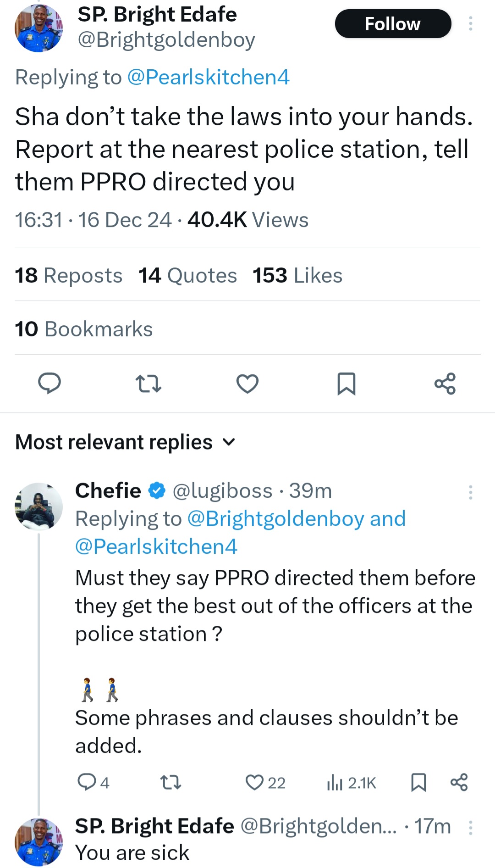Reply to the main tweet
This screenshot has height=868, width=495.
[x=49, y=384]
